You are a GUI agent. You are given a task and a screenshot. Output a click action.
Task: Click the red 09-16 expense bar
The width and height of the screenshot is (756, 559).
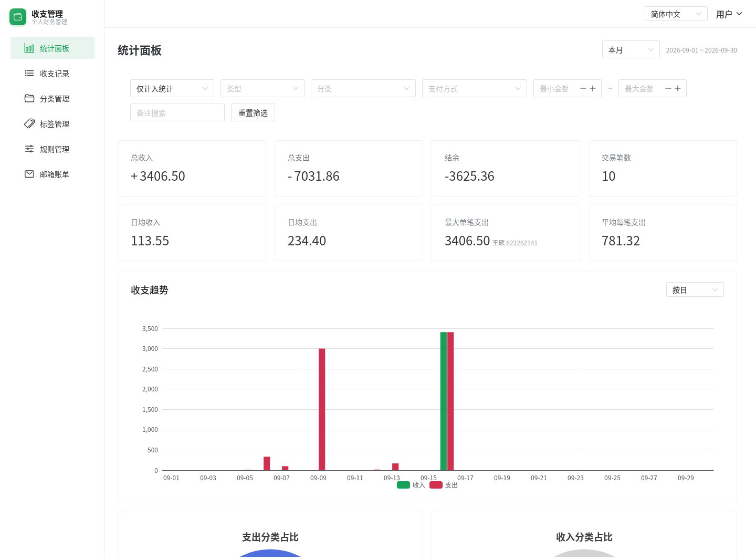pos(450,401)
